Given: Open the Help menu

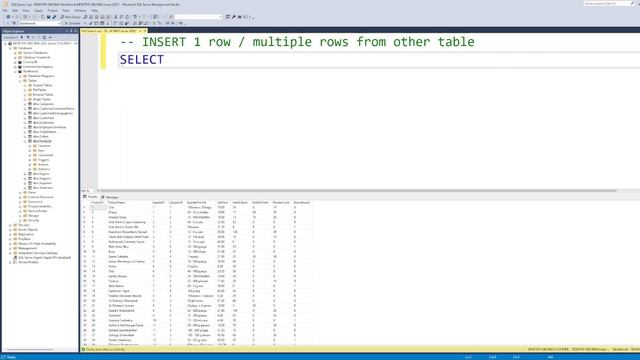Looking at the screenshot, I should 94,11.
